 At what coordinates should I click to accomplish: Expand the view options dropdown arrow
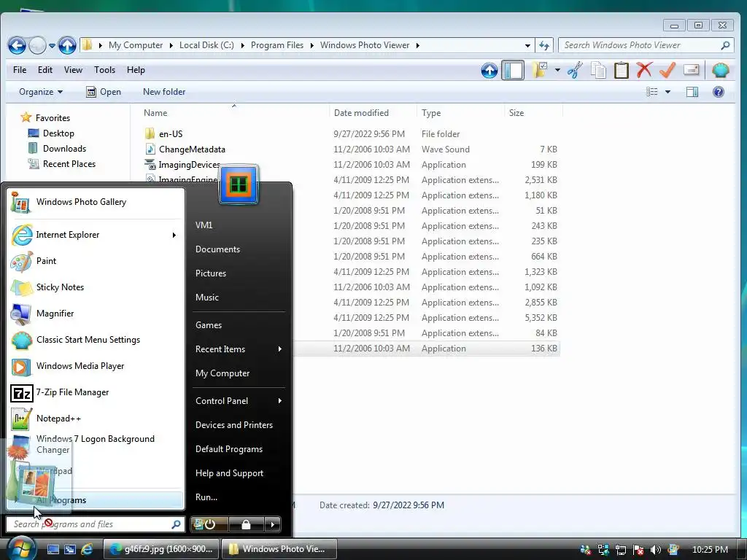click(x=667, y=92)
